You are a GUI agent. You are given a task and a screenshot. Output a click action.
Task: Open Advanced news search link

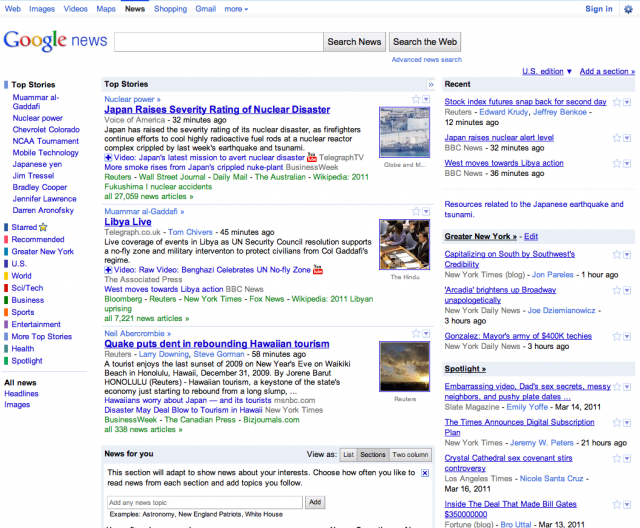tap(427, 60)
